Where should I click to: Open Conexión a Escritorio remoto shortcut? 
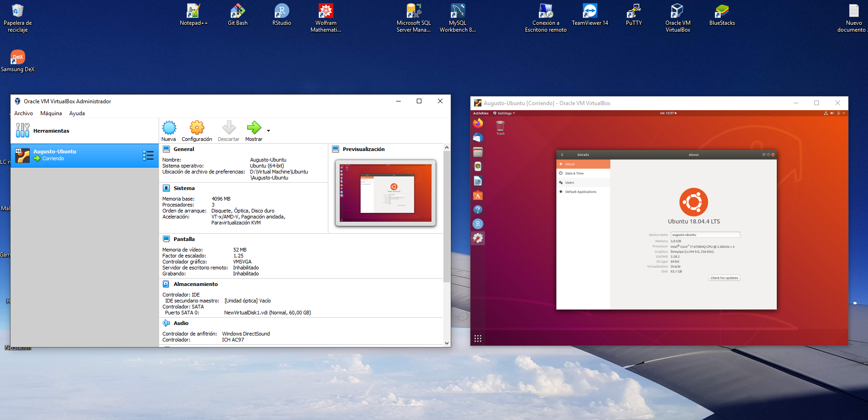pyautogui.click(x=546, y=18)
